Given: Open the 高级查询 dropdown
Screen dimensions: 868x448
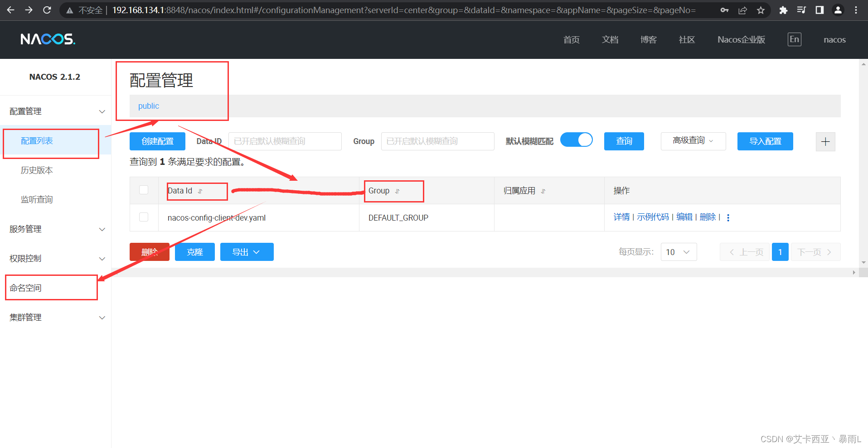Looking at the screenshot, I should 693,141.
